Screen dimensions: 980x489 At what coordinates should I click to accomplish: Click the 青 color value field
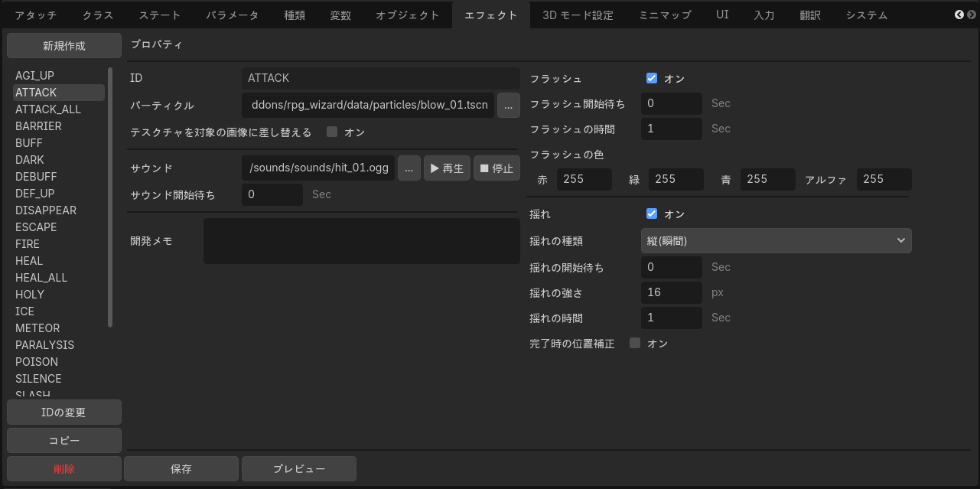pos(768,179)
